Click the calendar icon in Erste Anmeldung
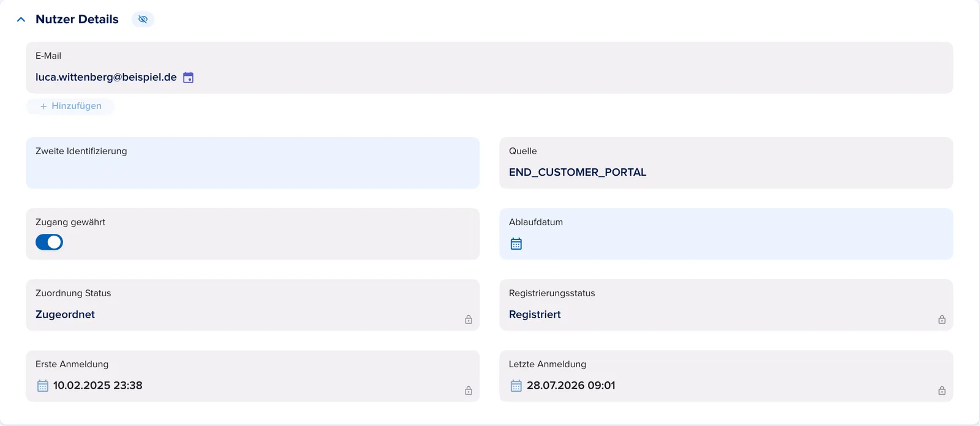The height and width of the screenshot is (426, 980). 43,386
